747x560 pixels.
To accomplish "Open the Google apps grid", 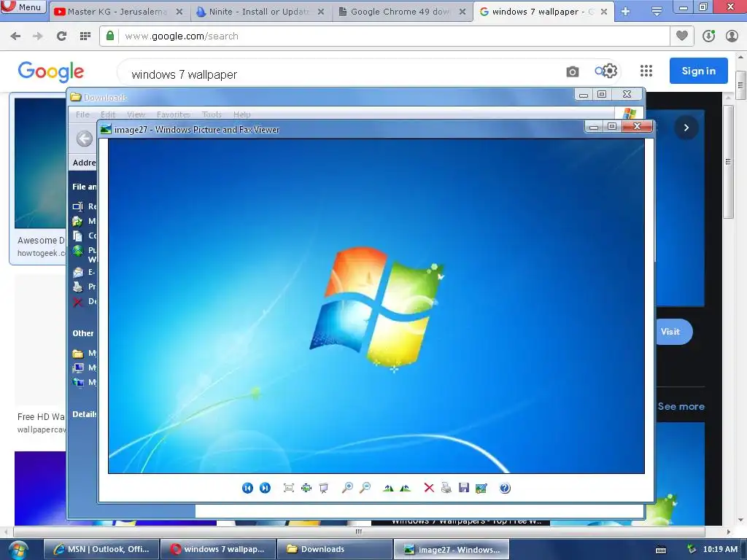I will [x=646, y=71].
